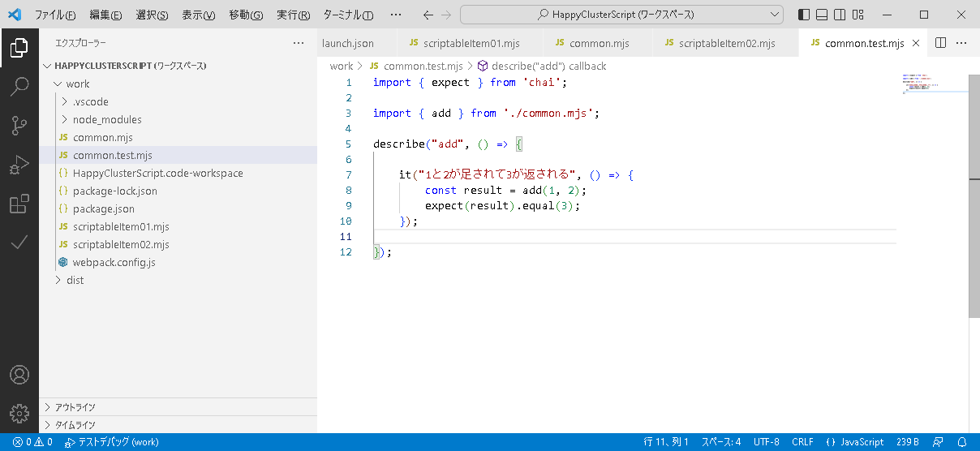Image resolution: width=980 pixels, height=451 pixels.
Task: Go forward with the right arrow
Action: 446,15
